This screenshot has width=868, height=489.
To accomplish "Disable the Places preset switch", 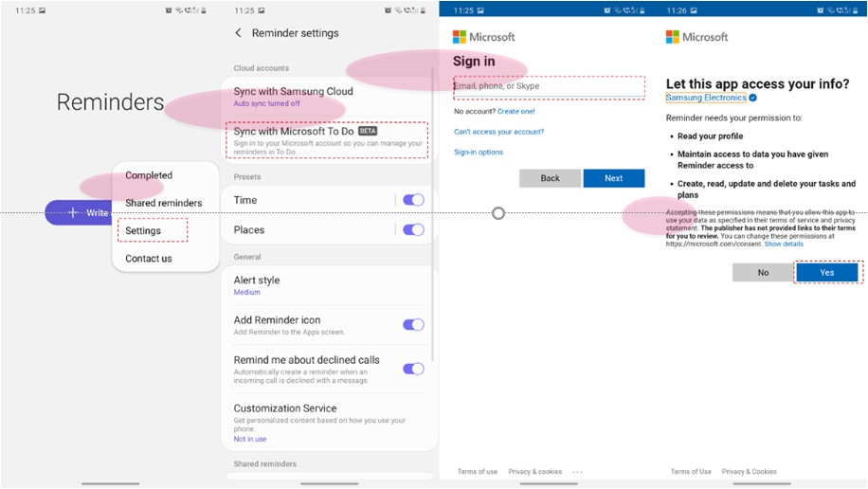I will pyautogui.click(x=413, y=229).
